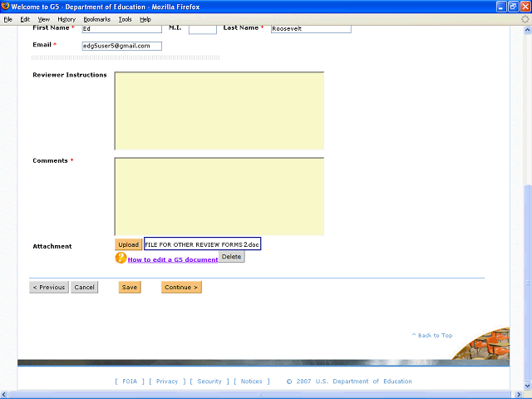Open the Security footer link
The height and width of the screenshot is (399, 532).
pos(209,382)
